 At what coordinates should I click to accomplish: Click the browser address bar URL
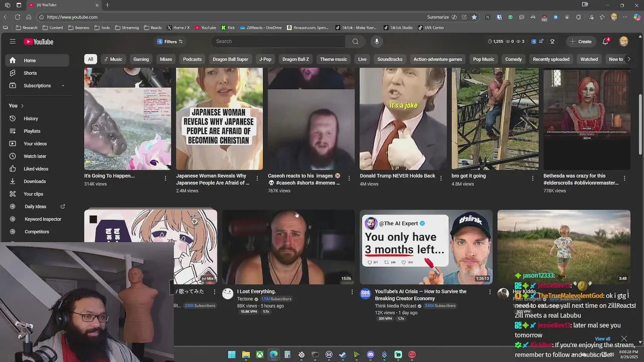(x=72, y=17)
